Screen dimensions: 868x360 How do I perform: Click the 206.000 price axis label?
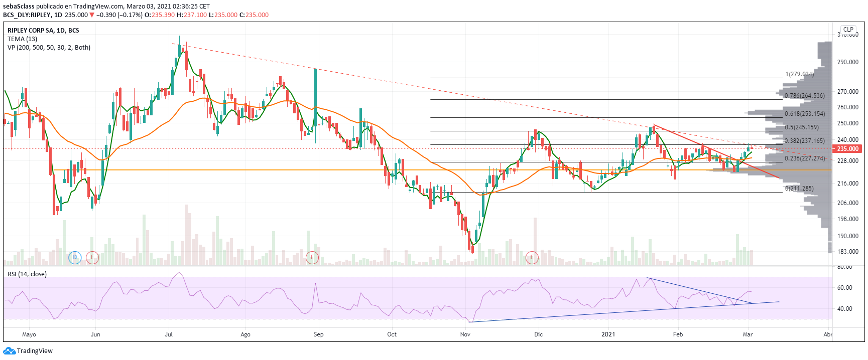coord(847,203)
